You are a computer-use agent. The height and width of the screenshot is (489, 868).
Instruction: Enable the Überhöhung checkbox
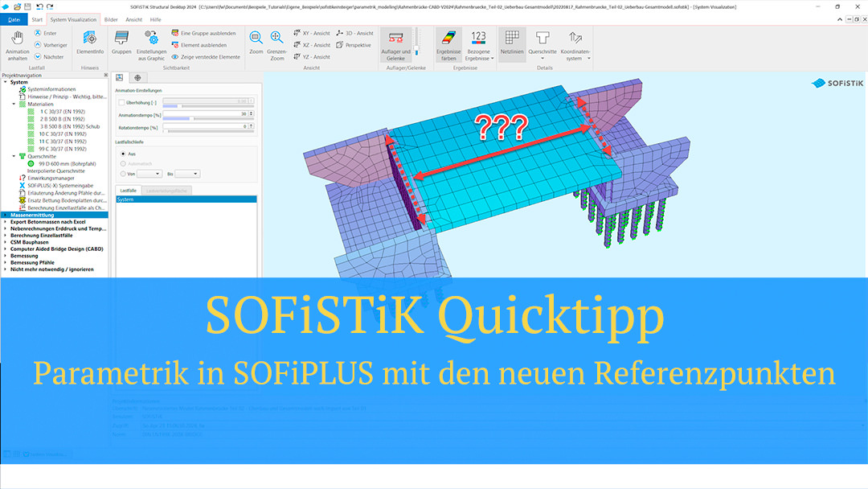[121, 102]
